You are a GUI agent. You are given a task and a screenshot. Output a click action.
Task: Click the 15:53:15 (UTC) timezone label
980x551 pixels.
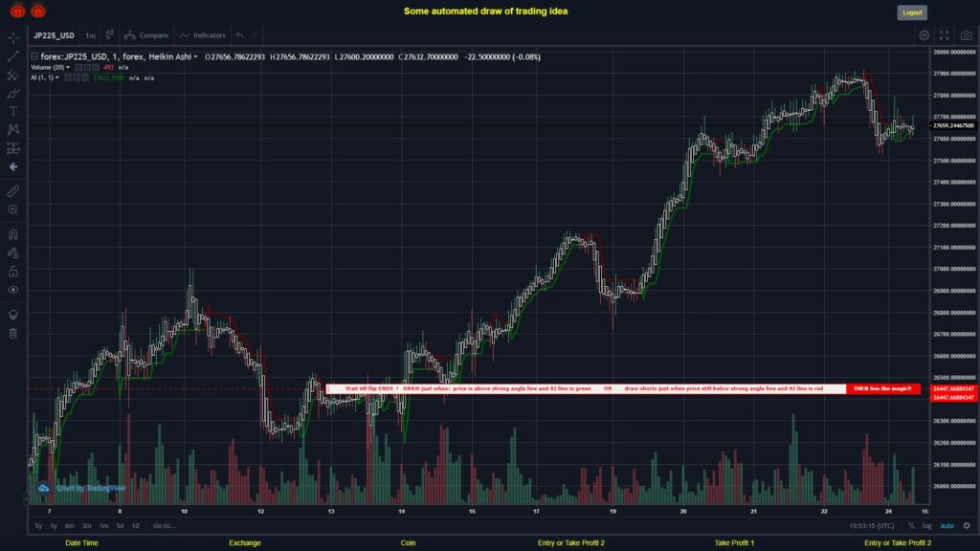871,526
